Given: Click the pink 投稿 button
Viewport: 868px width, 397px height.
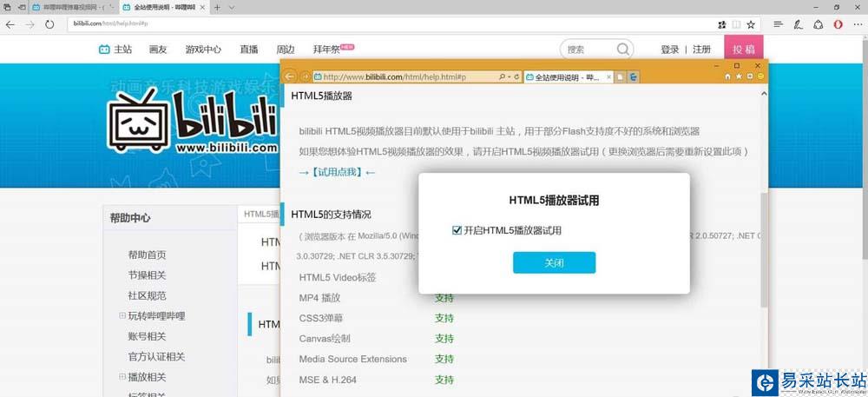Looking at the screenshot, I should (744, 49).
